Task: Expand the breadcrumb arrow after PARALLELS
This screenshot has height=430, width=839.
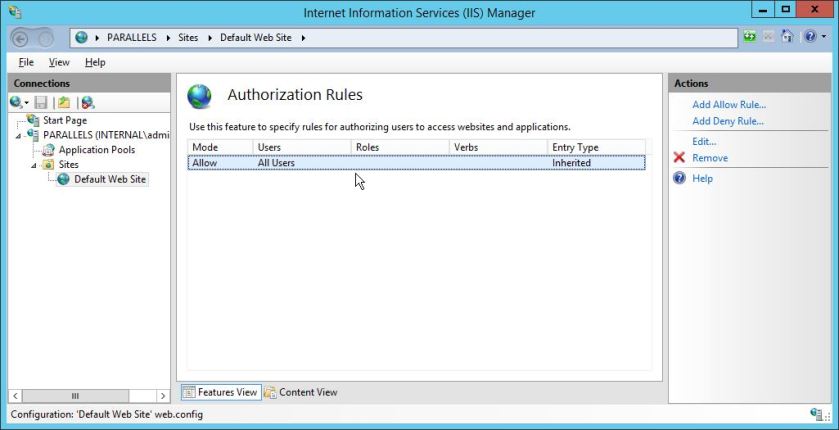Action: (x=167, y=37)
